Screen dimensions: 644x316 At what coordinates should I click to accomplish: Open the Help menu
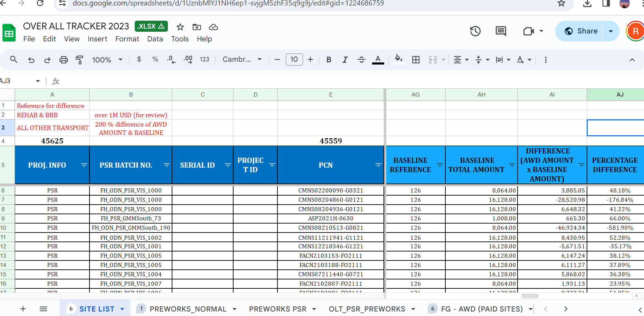pos(205,39)
